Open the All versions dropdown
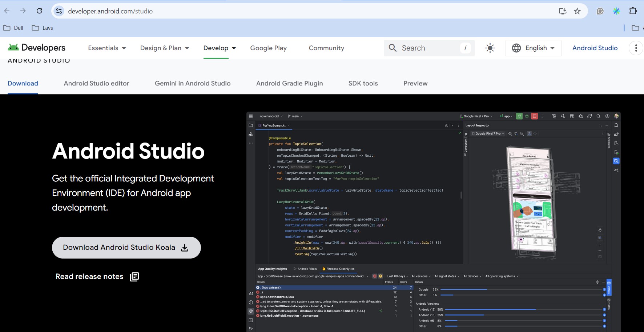 click(x=421, y=276)
